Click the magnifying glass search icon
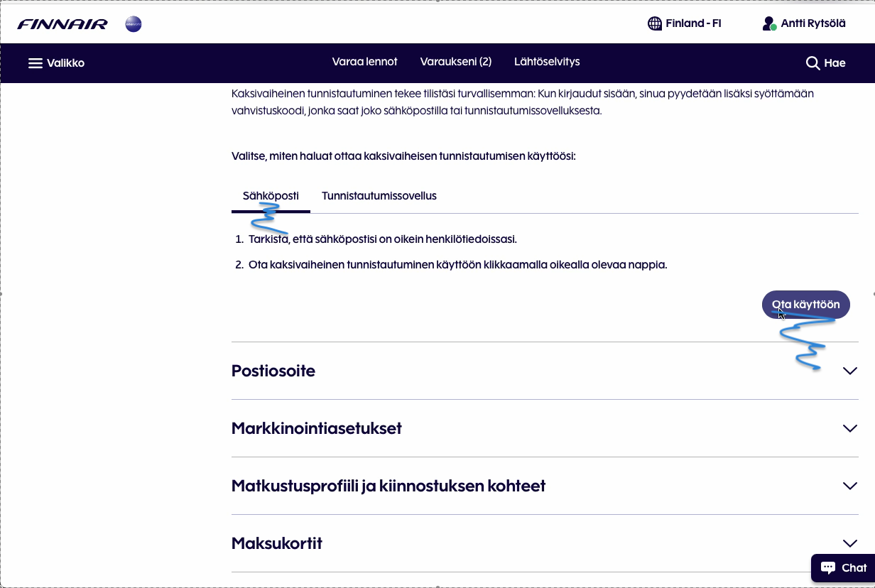The height and width of the screenshot is (588, 875). click(x=812, y=63)
